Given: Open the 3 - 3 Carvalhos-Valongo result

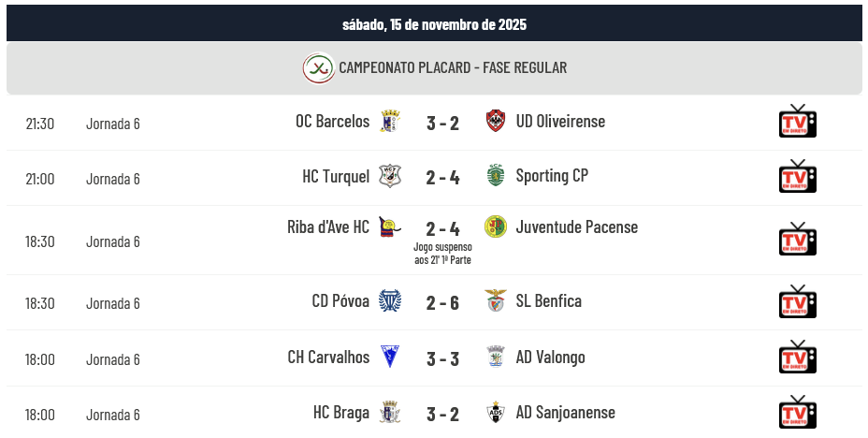Looking at the screenshot, I should (x=442, y=358).
